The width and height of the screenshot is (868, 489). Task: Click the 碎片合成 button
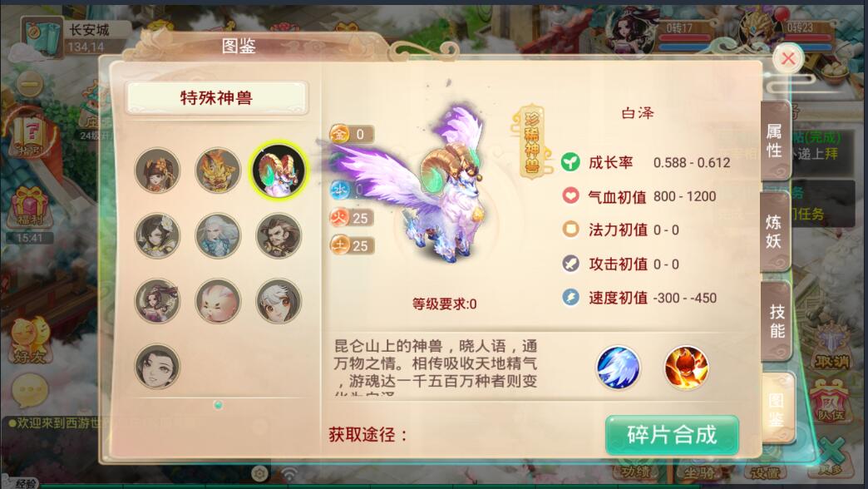click(x=672, y=435)
